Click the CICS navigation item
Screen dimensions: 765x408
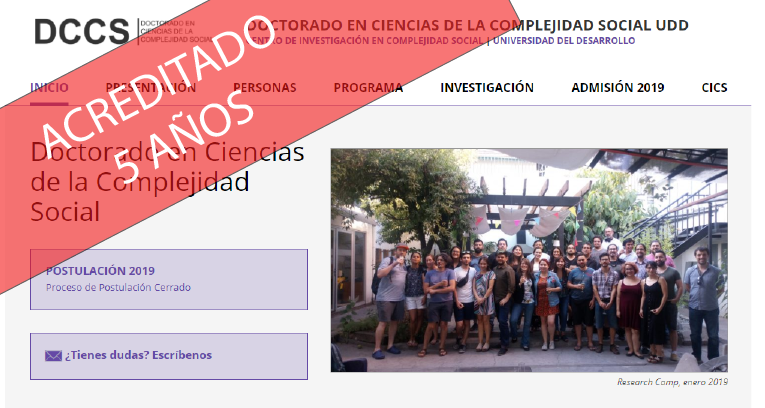tap(714, 88)
